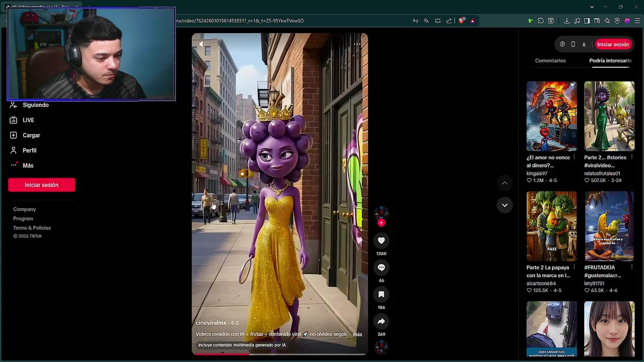Click the browser address bar URL

(240, 21)
